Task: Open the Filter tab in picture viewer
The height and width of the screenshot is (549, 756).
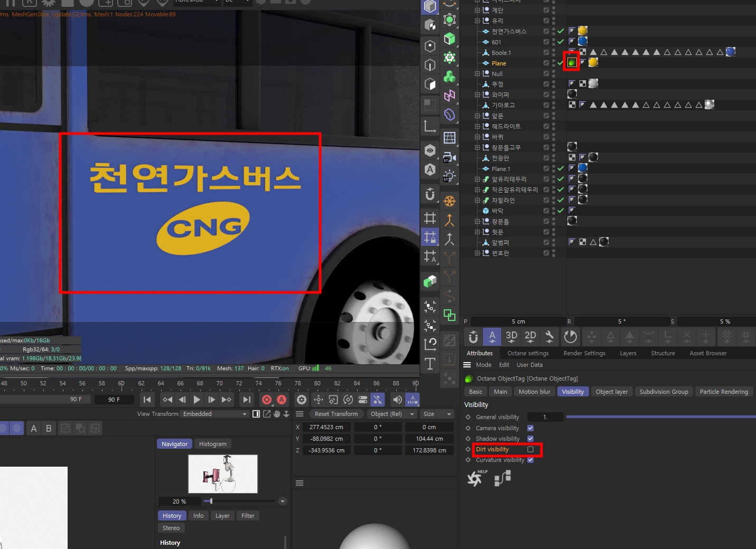Action: pyautogui.click(x=248, y=516)
